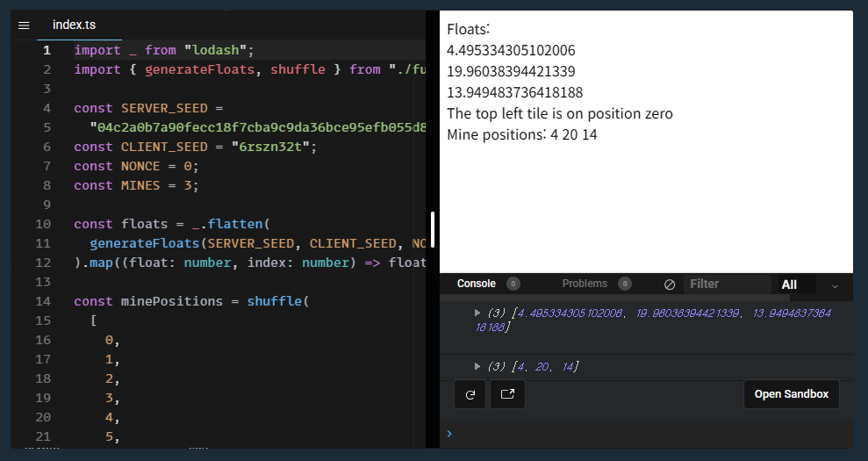Image resolution: width=868 pixels, height=461 pixels.
Task: Click 'The top left tile is on position zero'
Action: tap(560, 113)
